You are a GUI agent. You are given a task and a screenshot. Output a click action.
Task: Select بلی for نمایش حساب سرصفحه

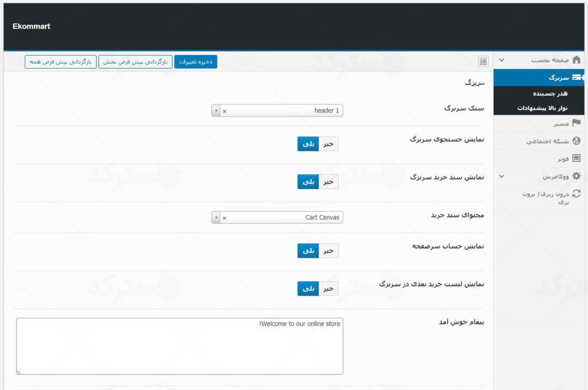point(308,251)
